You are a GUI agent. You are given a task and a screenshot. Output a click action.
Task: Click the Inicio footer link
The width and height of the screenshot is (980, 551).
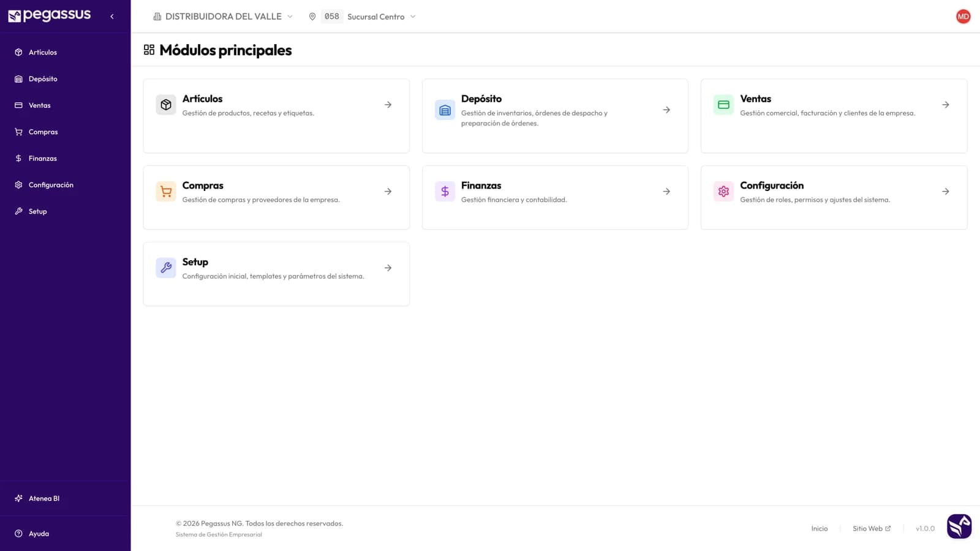tap(820, 528)
